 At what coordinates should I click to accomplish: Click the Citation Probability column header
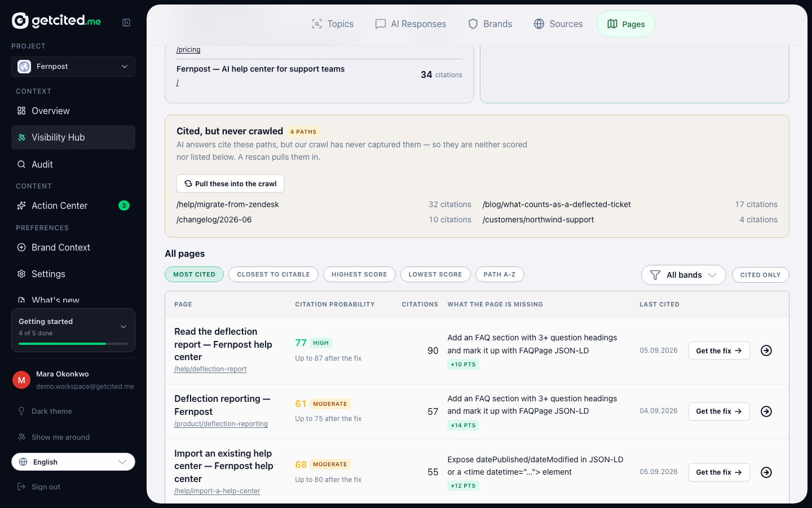click(335, 304)
